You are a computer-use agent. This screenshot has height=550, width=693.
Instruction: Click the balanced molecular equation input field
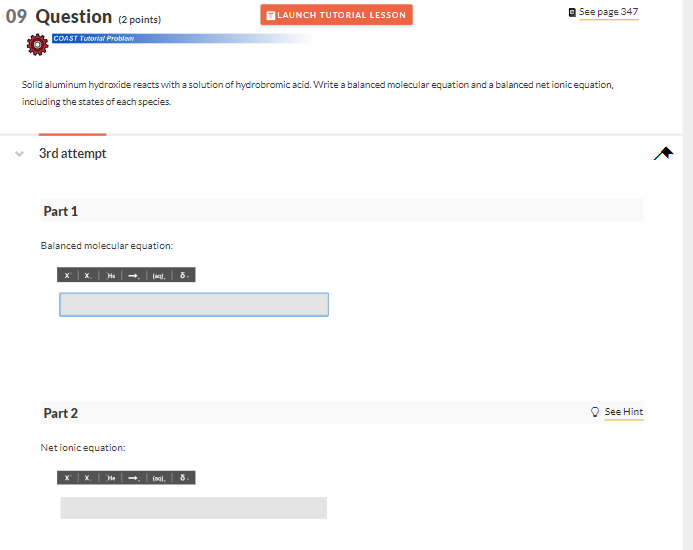(194, 305)
